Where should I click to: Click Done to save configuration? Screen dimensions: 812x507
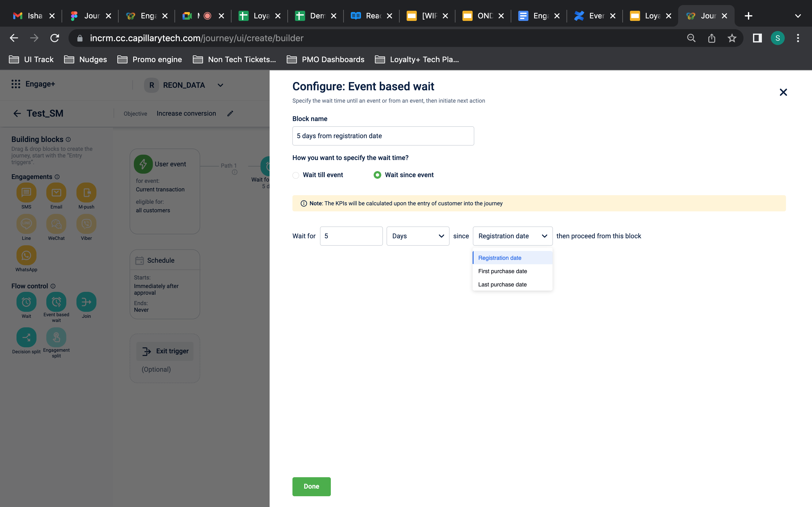click(x=311, y=486)
